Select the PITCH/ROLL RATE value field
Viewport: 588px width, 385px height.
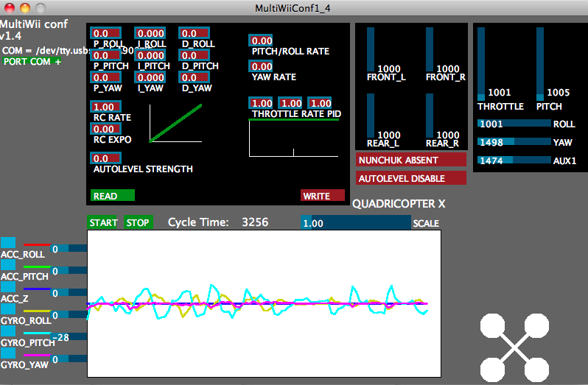pos(261,40)
